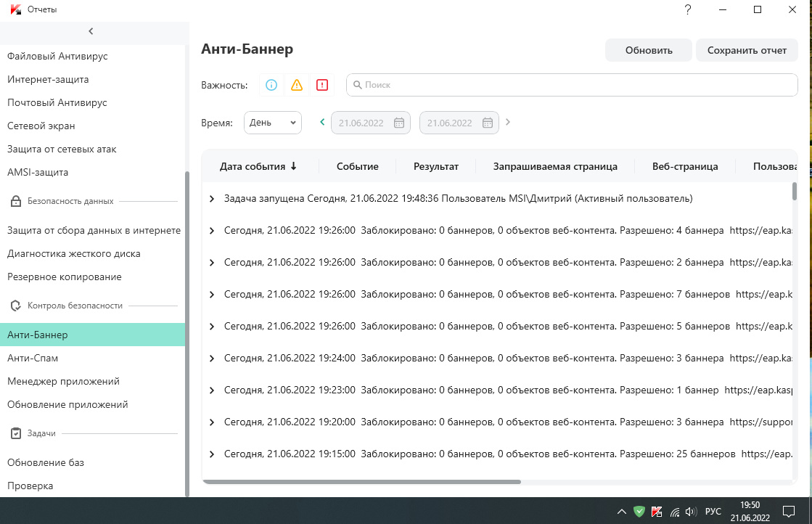812x524 pixels.
Task: Open the volume speaker tray icon
Action: [691, 512]
